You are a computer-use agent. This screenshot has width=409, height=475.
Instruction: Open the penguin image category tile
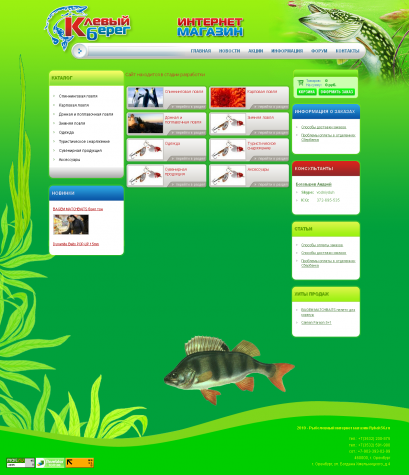point(145,97)
